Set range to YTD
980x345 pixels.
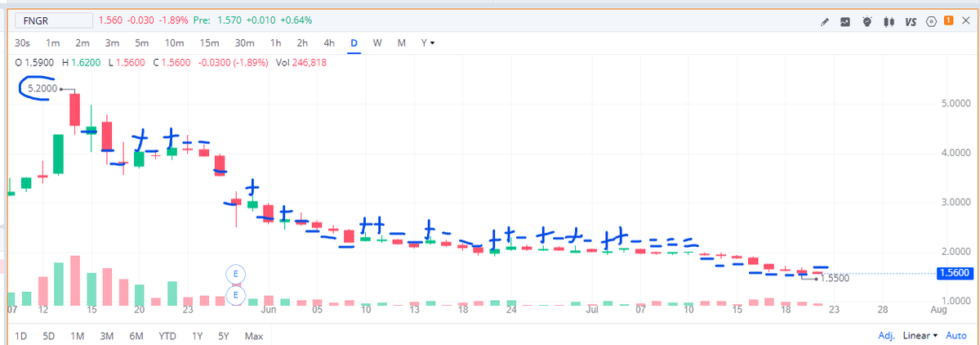(167, 336)
